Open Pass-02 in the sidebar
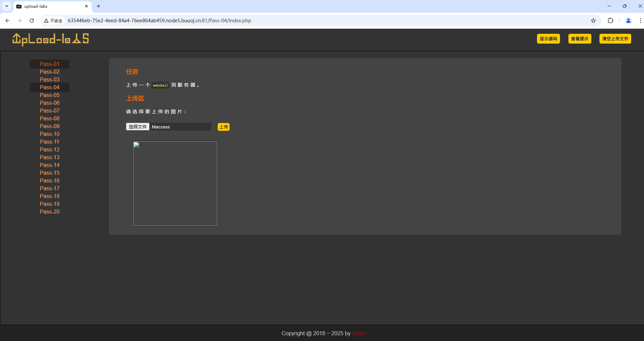This screenshot has width=644, height=341. [x=50, y=72]
